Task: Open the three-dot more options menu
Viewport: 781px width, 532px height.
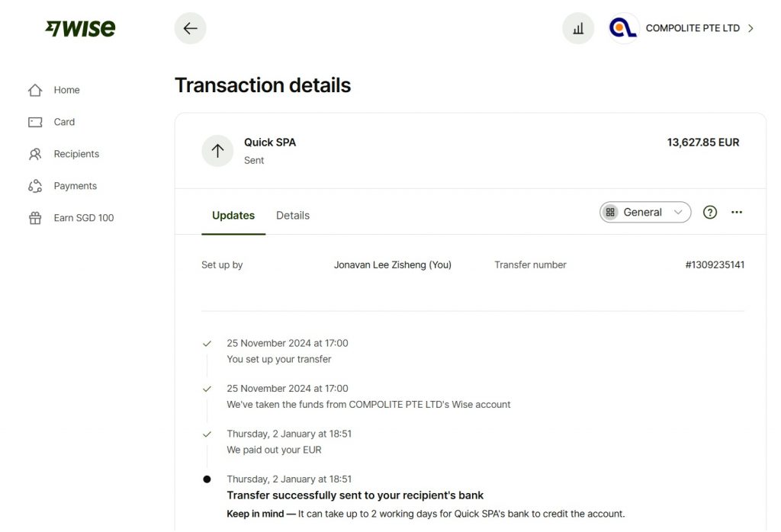Action: [737, 213]
